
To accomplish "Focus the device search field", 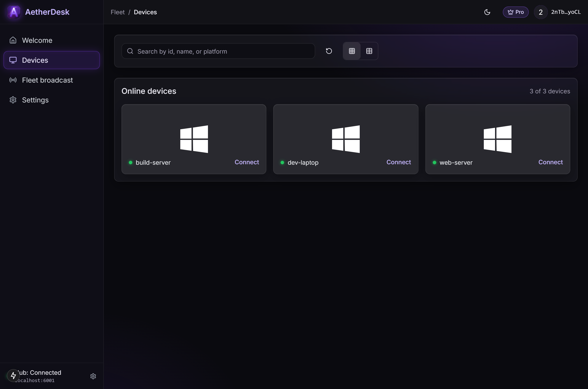I will pyautogui.click(x=218, y=51).
